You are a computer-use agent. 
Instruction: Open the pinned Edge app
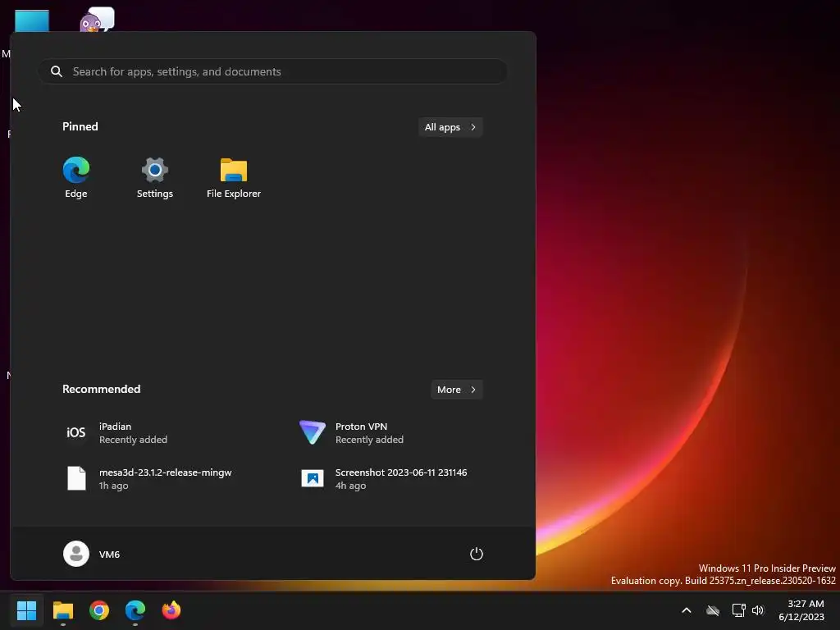click(76, 177)
